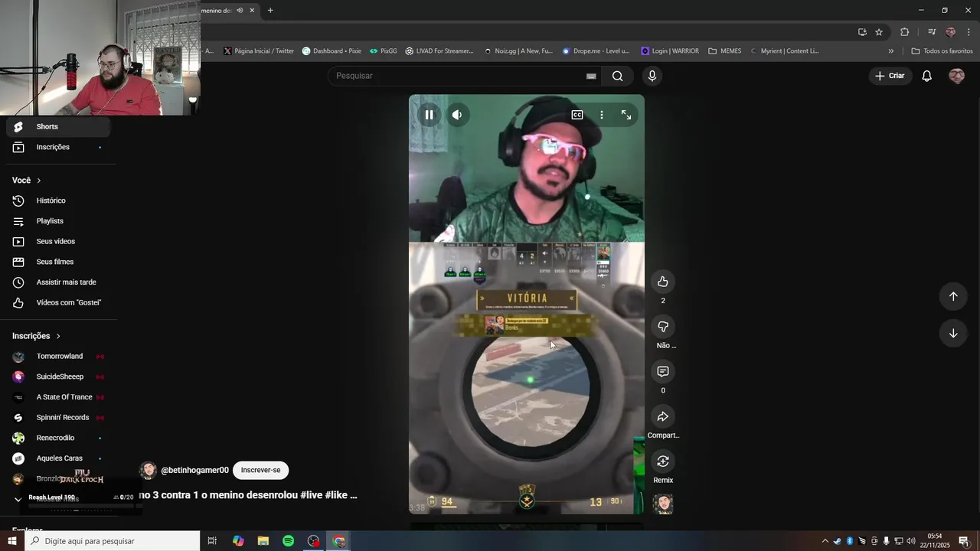
Task: Open the @betinhogamer00 channel link
Action: [x=194, y=470]
